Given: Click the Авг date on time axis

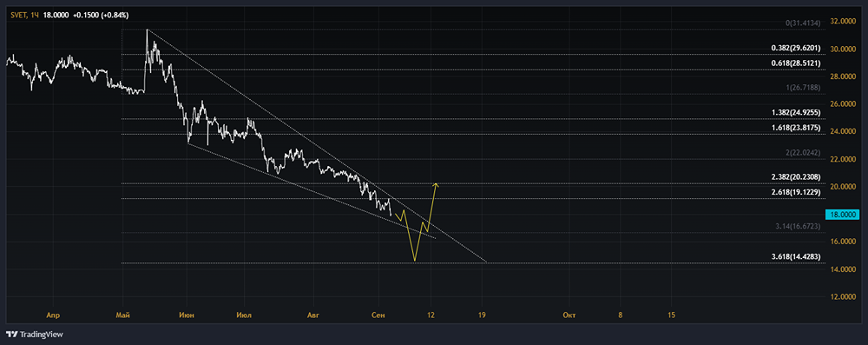Looking at the screenshot, I should pyautogui.click(x=313, y=315).
